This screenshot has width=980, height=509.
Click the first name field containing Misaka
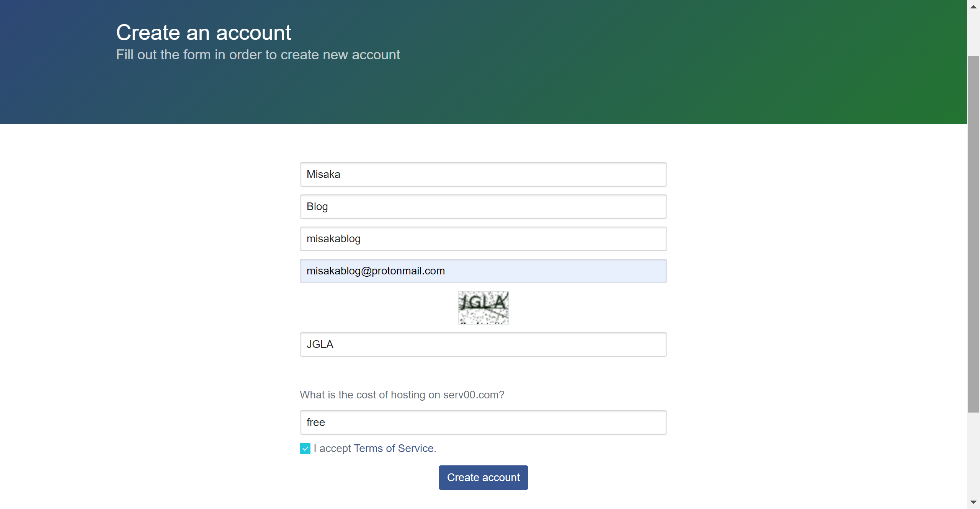point(483,175)
